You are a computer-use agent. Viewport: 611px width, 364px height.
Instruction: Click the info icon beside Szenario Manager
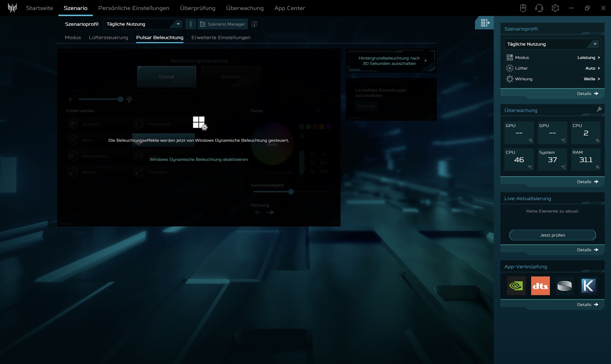pyautogui.click(x=255, y=24)
